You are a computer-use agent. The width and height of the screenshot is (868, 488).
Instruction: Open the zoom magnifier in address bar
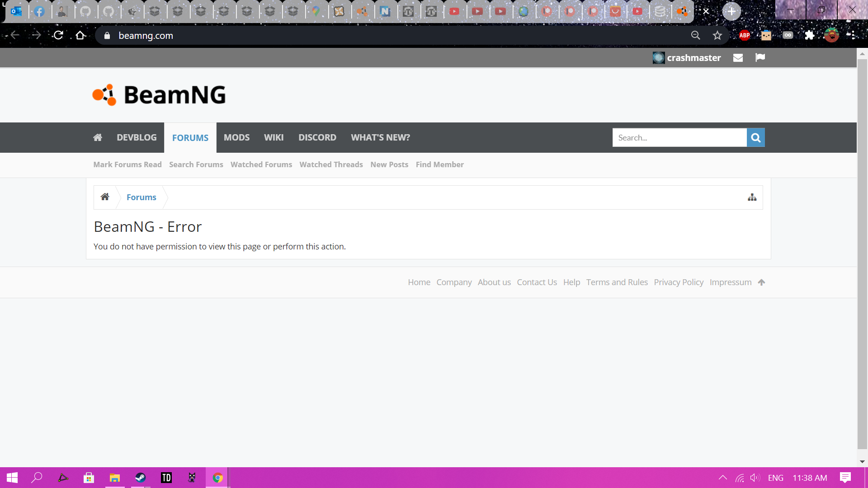tap(695, 35)
